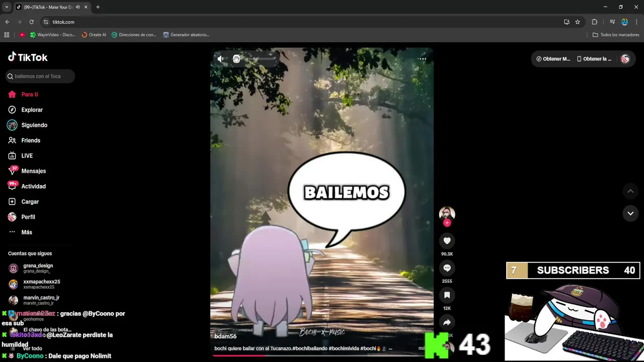Viewport: 644px width, 362px height.
Task: Open the Todos los marcadores folder
Action: tap(616, 35)
